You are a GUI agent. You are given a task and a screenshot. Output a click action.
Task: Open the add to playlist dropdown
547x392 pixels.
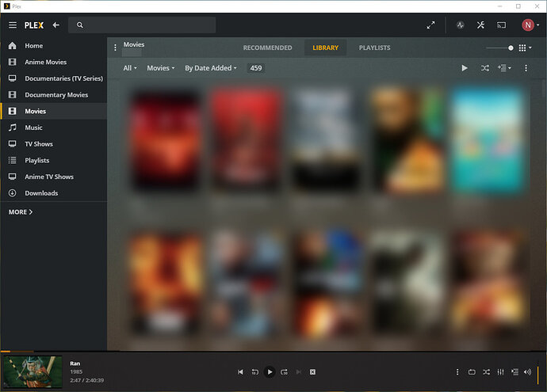(504, 68)
